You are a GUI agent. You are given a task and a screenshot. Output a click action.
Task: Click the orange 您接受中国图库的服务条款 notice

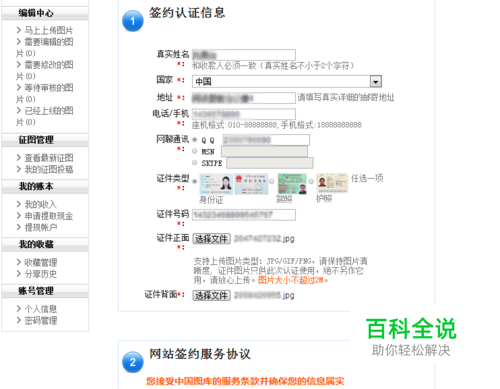[245, 381]
